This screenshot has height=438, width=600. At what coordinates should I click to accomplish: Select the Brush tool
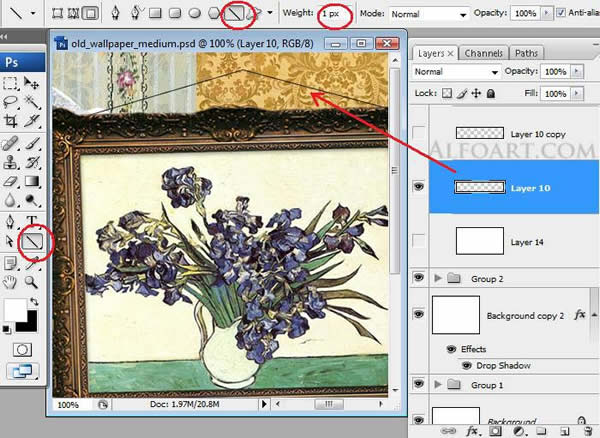click(32, 144)
